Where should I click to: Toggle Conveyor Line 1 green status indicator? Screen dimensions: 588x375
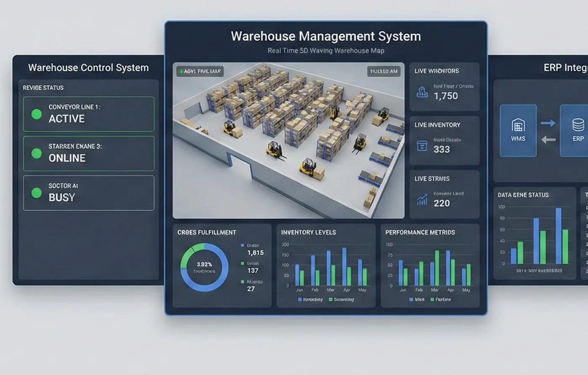pos(37,114)
